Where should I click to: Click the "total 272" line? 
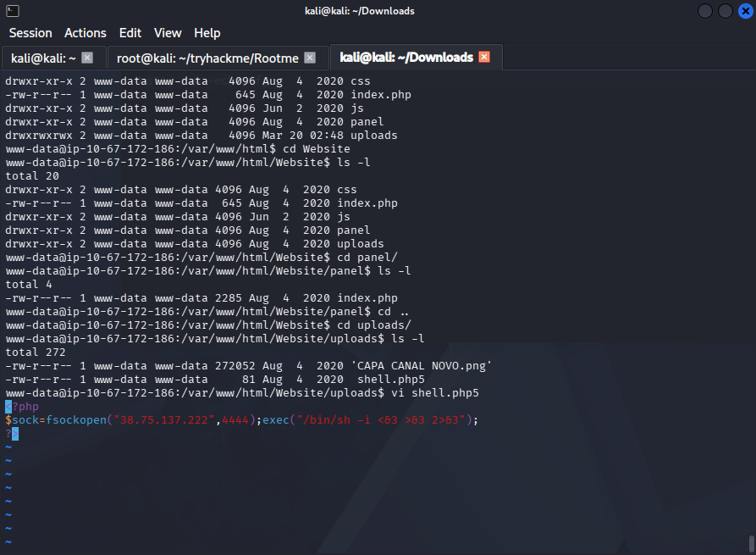pos(36,352)
